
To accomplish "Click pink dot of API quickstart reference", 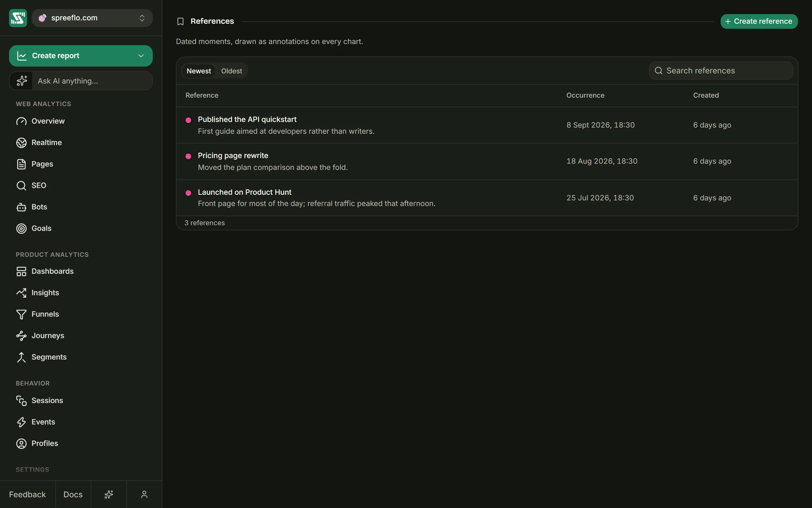I will pyautogui.click(x=189, y=120).
